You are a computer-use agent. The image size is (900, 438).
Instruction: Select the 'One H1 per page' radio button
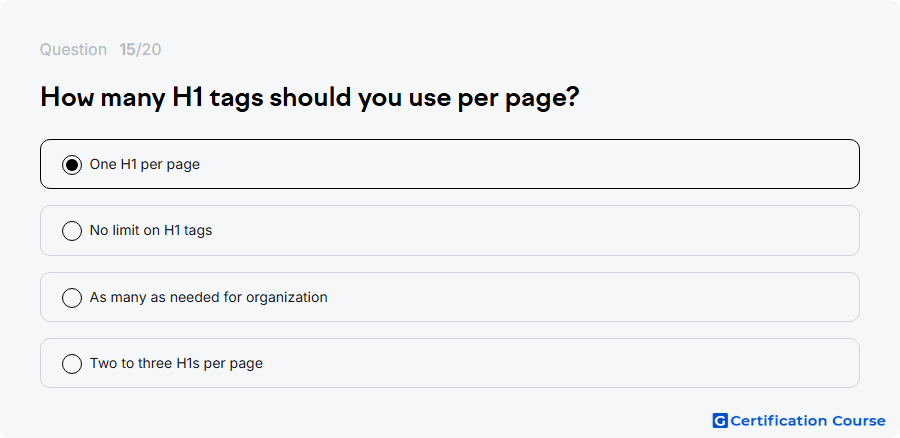pyautogui.click(x=72, y=165)
